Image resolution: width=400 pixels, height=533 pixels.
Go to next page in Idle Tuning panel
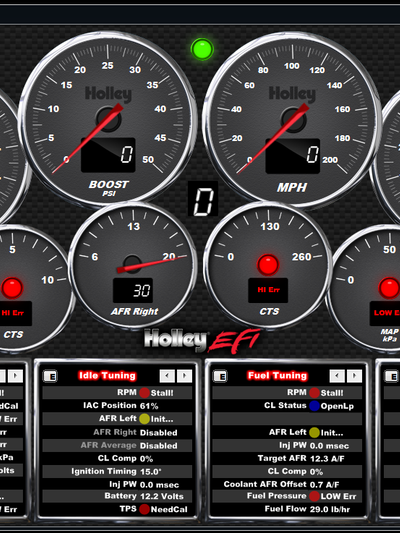(185, 376)
